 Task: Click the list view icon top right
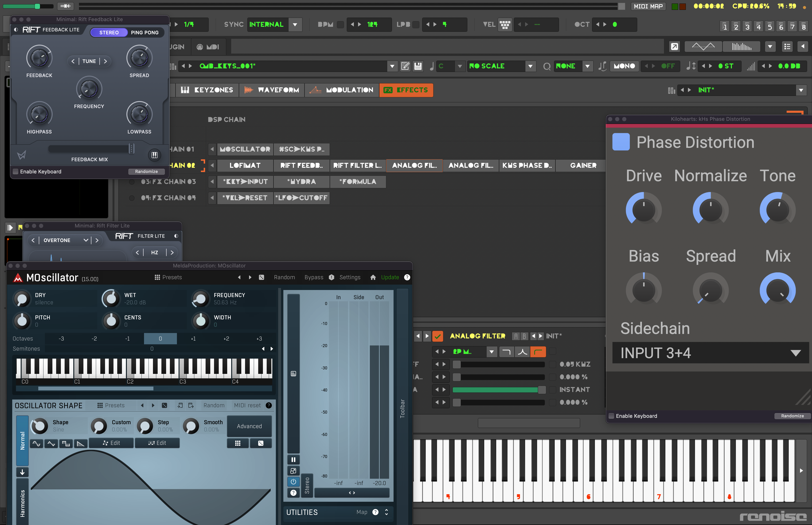click(x=787, y=47)
